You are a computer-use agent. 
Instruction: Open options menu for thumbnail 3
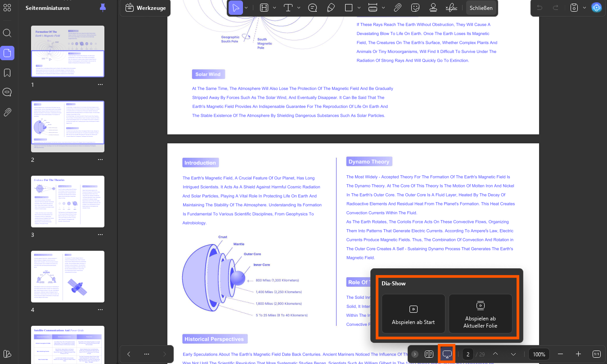(x=100, y=235)
